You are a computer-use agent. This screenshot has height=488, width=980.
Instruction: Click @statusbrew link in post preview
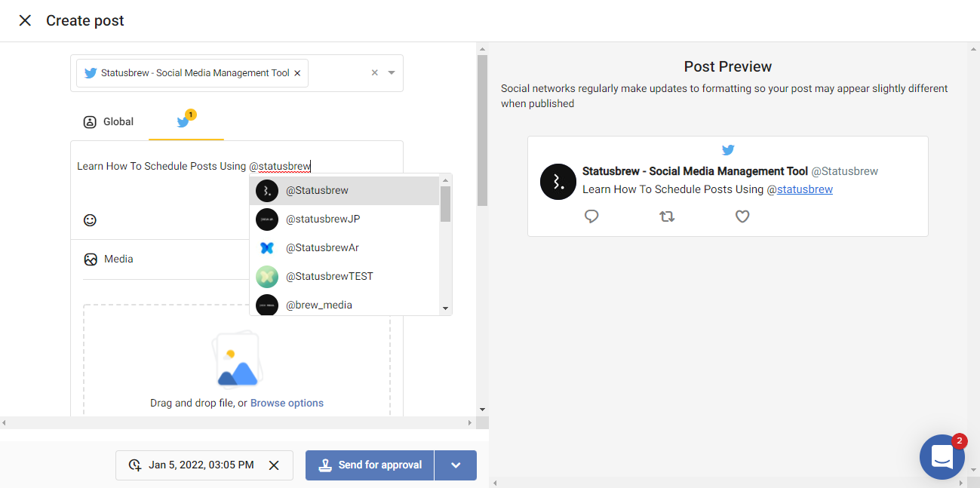804,189
